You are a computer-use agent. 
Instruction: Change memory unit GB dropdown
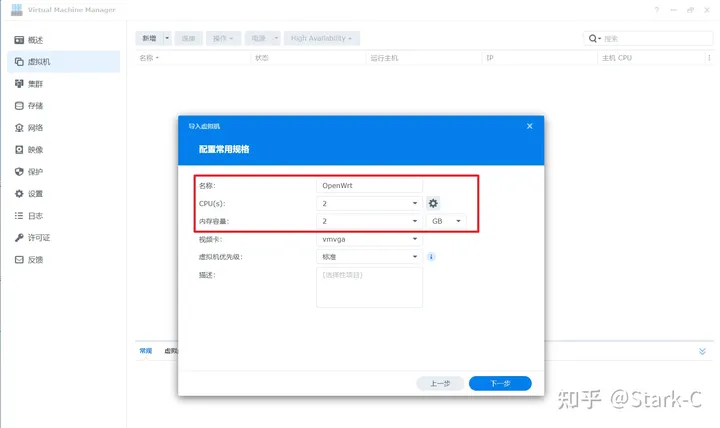(x=446, y=221)
